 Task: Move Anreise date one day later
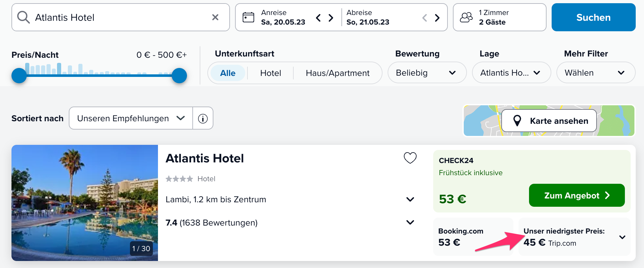[x=331, y=18]
